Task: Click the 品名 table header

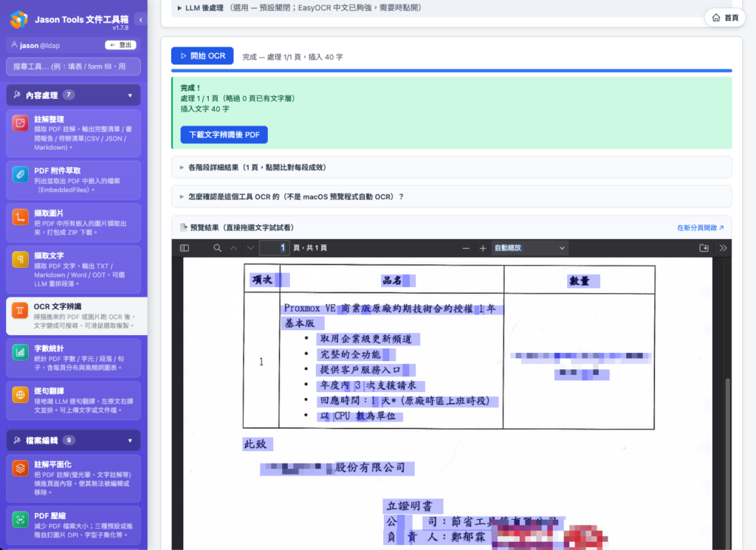Action: pos(392,280)
